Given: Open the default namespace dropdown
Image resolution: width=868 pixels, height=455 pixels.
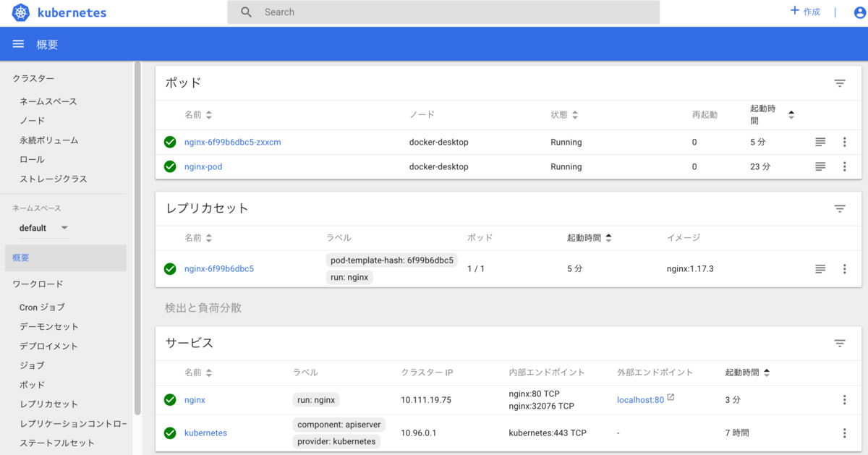Looking at the screenshot, I should tap(43, 228).
